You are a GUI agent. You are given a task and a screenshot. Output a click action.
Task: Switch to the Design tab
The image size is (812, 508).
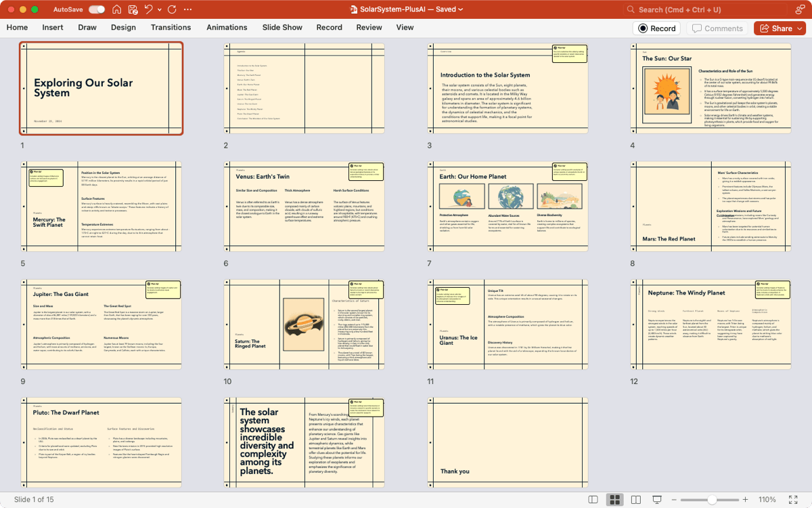click(123, 27)
